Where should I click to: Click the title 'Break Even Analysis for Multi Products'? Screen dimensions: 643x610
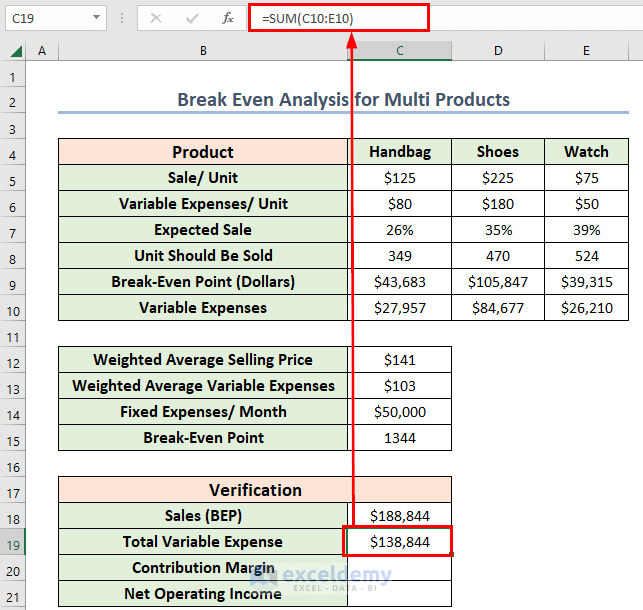[344, 100]
